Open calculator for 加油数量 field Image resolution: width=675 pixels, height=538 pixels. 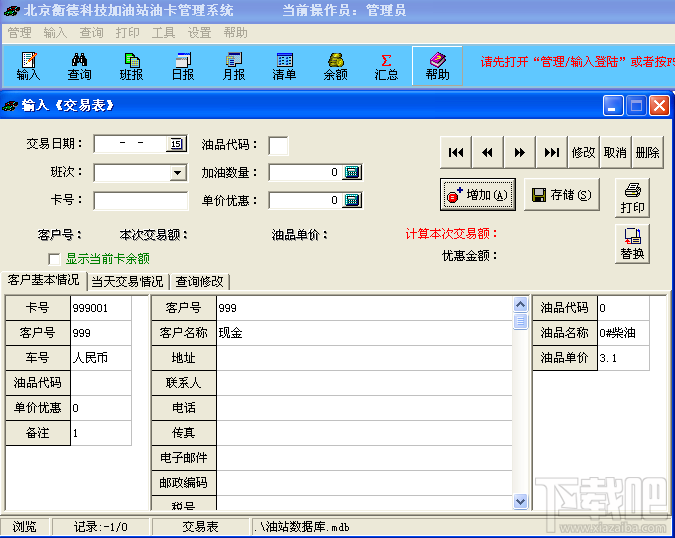point(352,172)
